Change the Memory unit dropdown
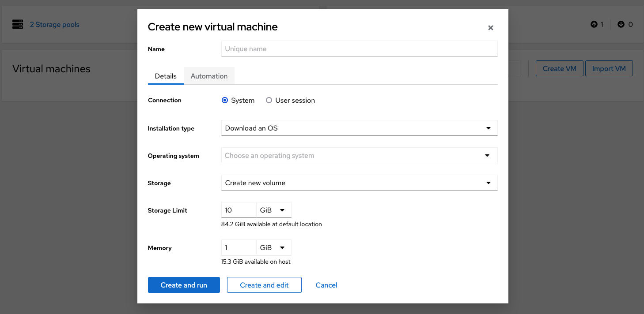Image resolution: width=644 pixels, height=314 pixels. [274, 247]
